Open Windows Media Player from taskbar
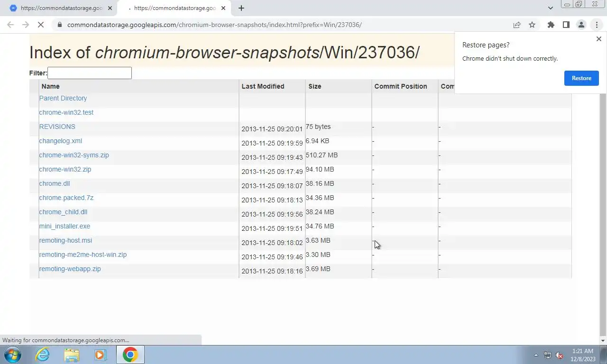The height and width of the screenshot is (364, 607). [x=100, y=355]
